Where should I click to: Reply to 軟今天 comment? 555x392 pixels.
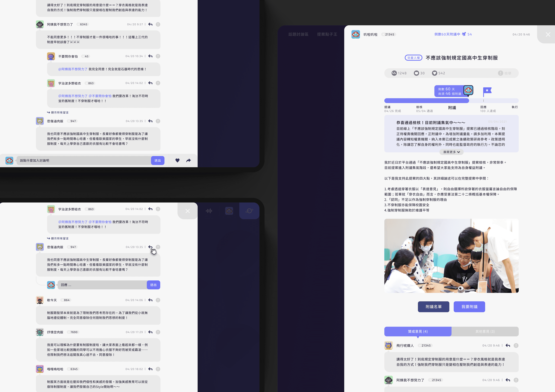coord(150,300)
